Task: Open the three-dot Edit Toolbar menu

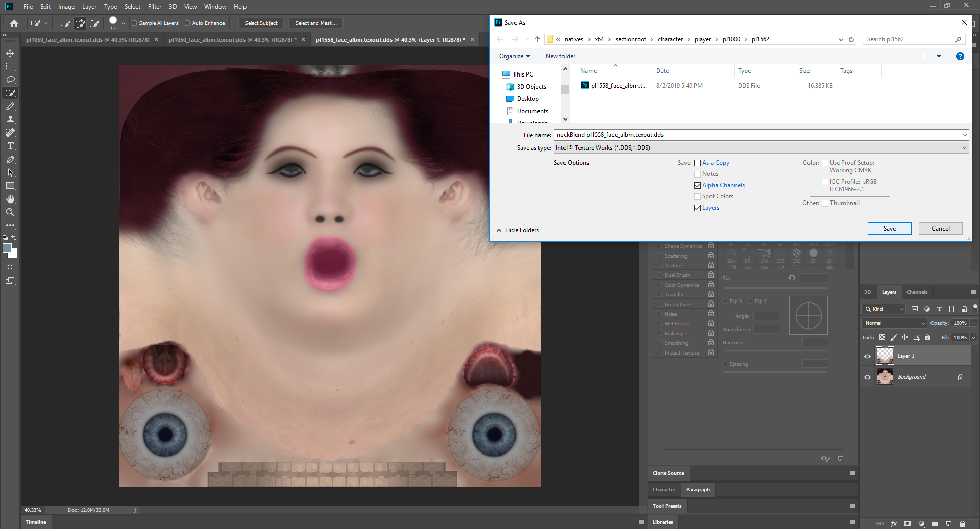Action: pyautogui.click(x=10, y=225)
